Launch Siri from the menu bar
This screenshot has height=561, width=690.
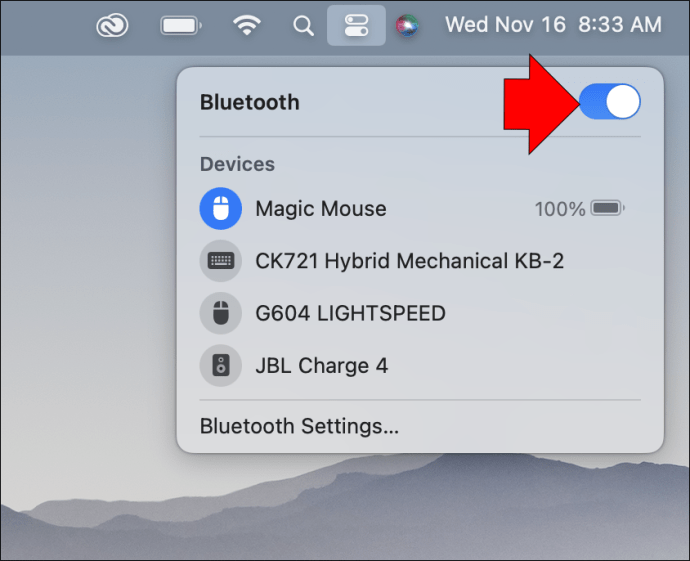406,25
